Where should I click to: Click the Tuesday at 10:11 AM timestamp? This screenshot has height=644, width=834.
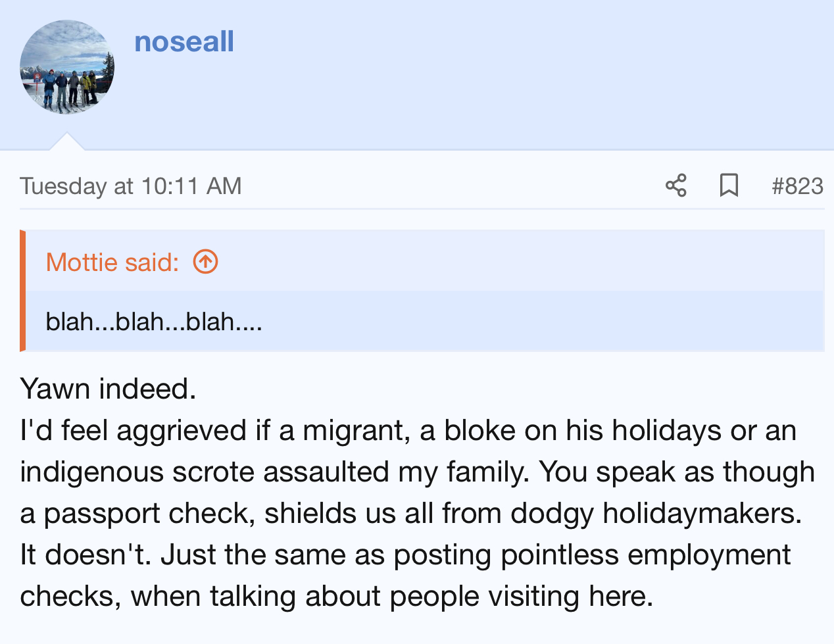point(130,186)
